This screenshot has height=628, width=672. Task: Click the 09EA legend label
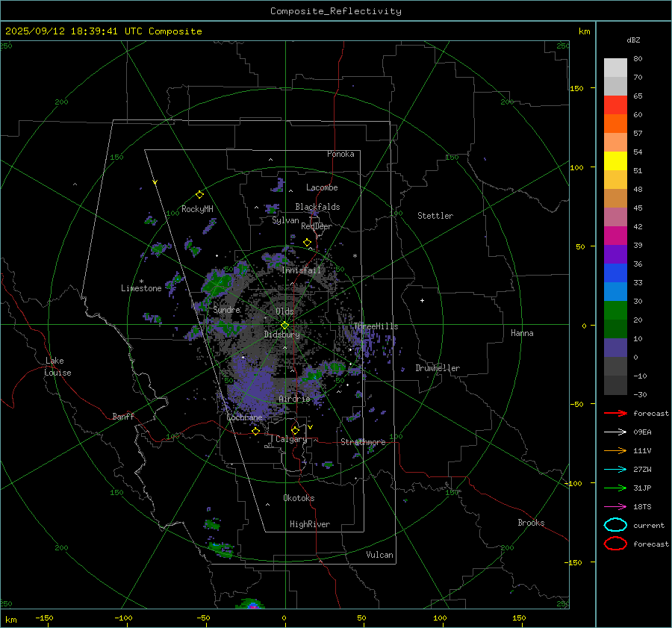642,432
